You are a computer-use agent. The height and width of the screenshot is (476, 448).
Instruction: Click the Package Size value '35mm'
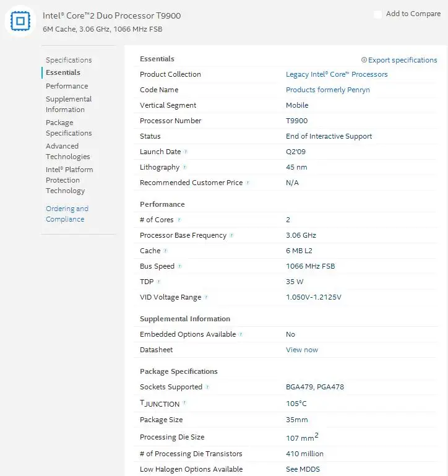tap(297, 420)
